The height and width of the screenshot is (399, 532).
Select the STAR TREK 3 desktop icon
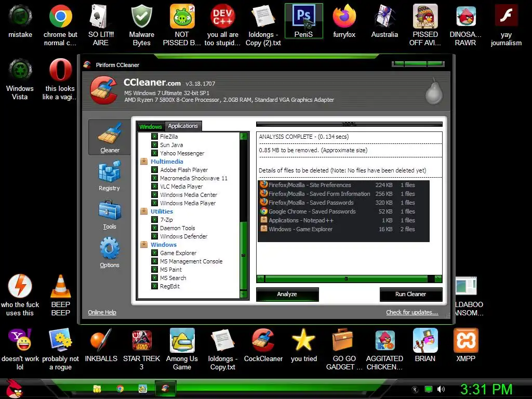pos(141,350)
